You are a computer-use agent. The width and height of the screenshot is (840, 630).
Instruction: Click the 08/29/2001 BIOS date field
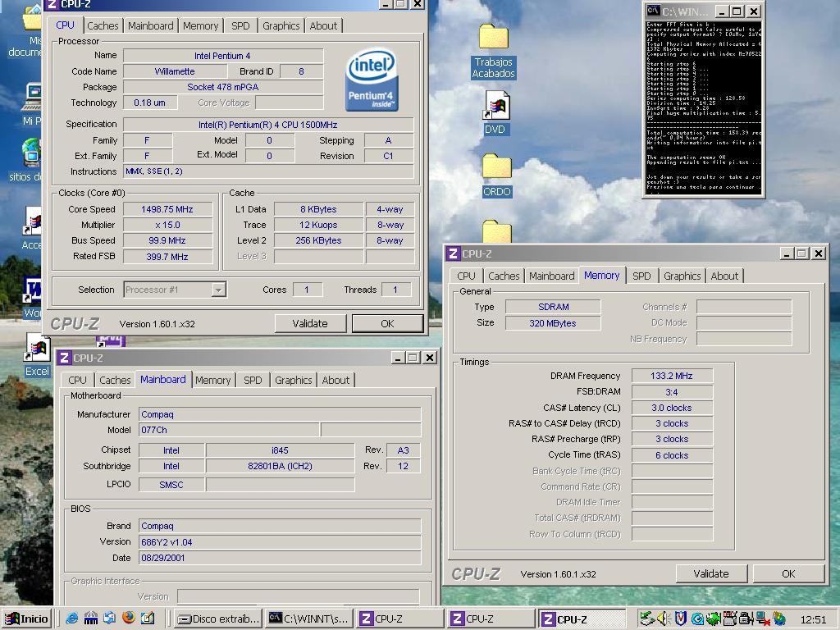pos(280,558)
